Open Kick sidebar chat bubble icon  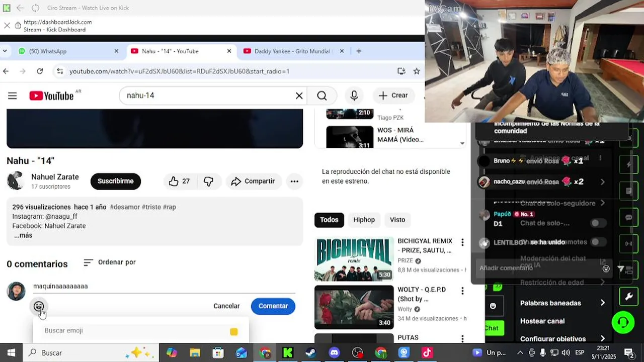(x=628, y=218)
